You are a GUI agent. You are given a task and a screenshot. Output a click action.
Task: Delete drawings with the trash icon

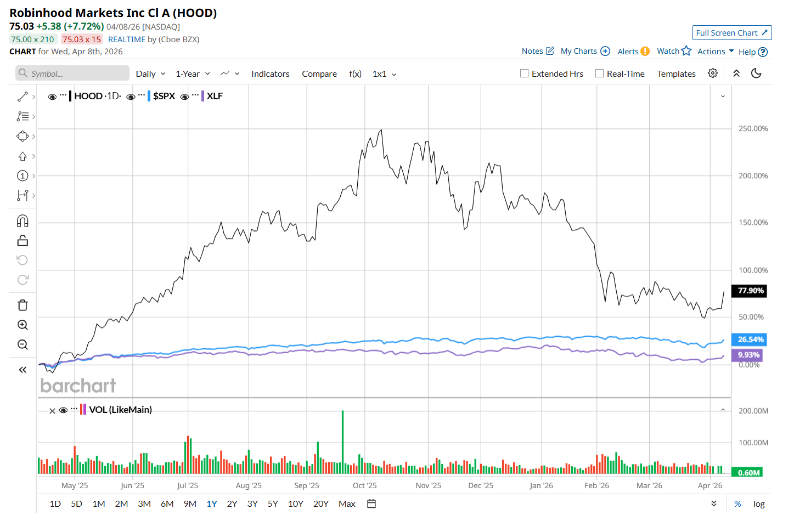point(22,305)
